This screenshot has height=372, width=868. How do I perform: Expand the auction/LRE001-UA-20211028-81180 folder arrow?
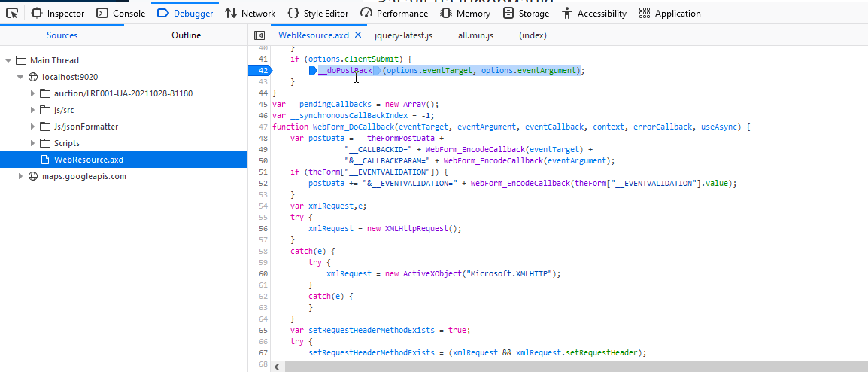(x=32, y=93)
